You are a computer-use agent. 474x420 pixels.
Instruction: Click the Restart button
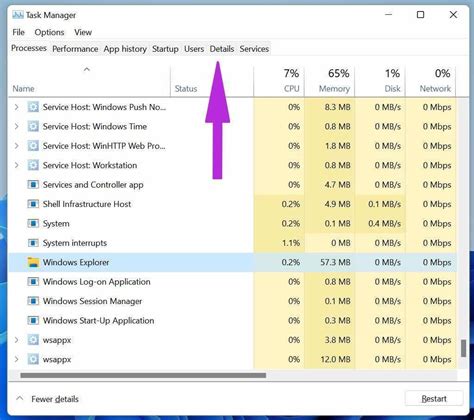pos(434,399)
